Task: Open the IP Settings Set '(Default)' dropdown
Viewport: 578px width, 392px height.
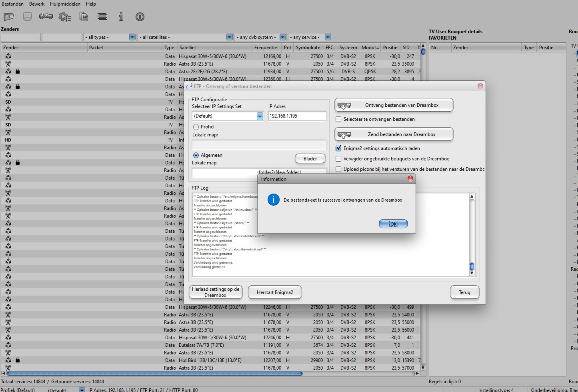Action: [x=260, y=116]
